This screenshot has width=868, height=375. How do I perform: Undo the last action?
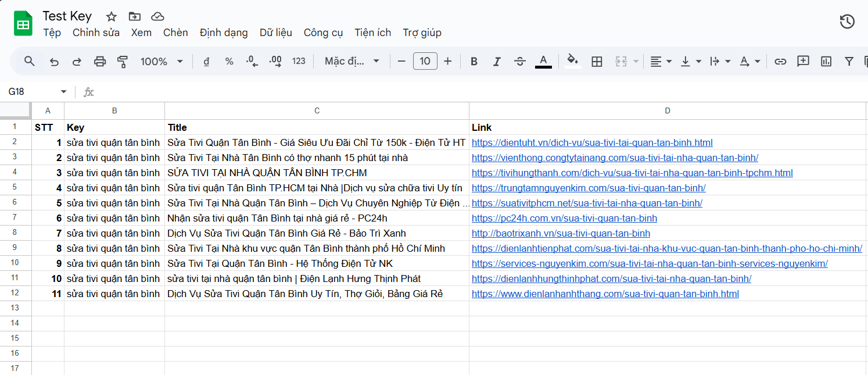[54, 60]
